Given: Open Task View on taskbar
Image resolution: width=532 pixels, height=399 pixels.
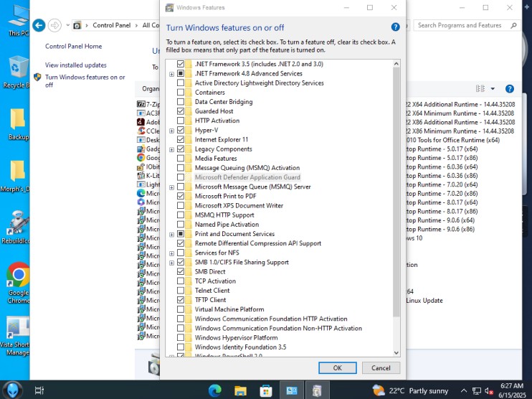Looking at the screenshot, I should pyautogui.click(x=39, y=390).
